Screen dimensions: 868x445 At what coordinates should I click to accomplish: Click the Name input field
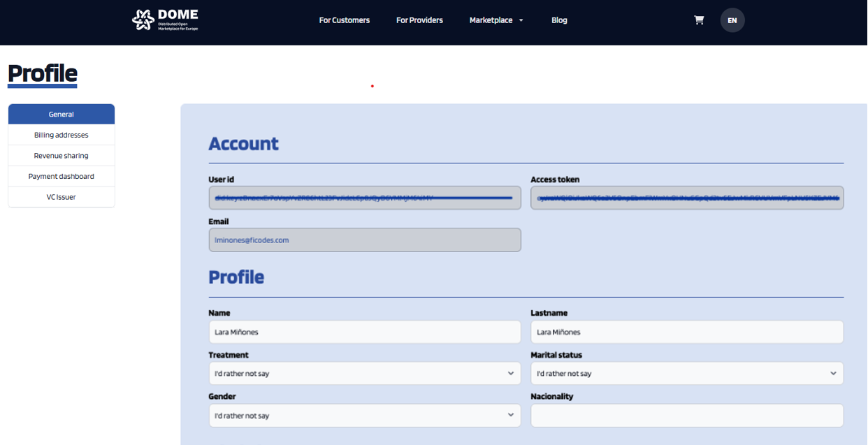coord(365,332)
